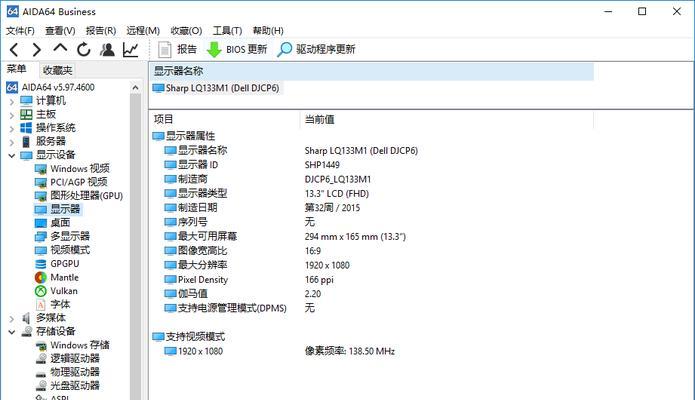Select 字体 in the tree
The image size is (695, 400).
point(52,305)
